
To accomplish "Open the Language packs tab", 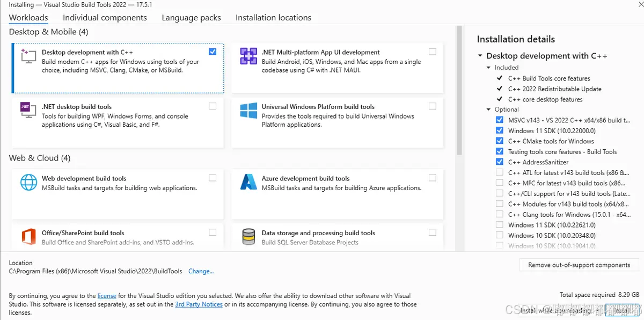I will (x=191, y=18).
